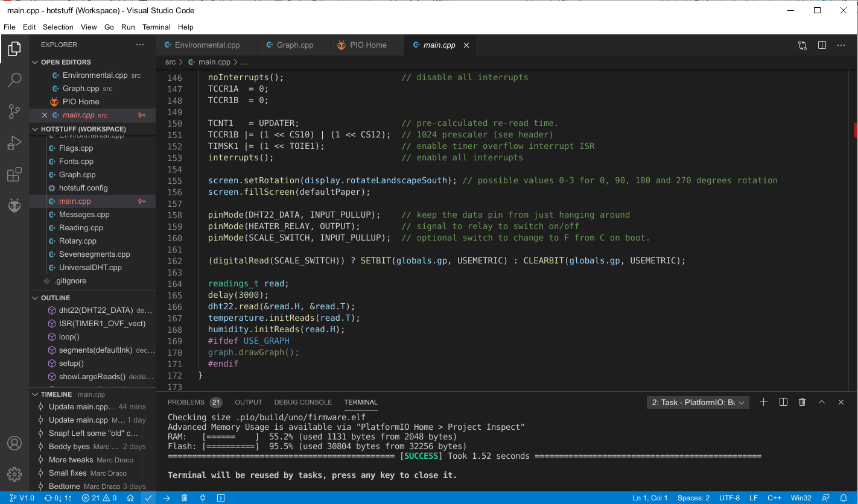858x504 pixels.
Task: Click PlatformIO New Terminal status bar icon
Action: click(221, 498)
